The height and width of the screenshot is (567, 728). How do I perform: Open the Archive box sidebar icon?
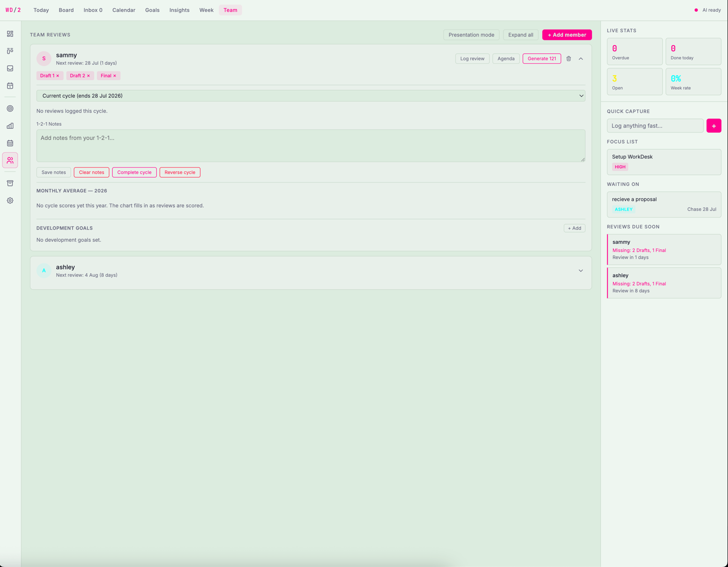click(x=10, y=183)
